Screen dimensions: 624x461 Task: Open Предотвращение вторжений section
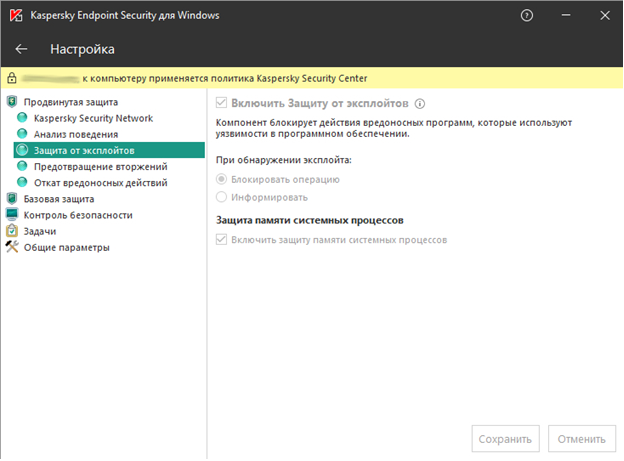[x=100, y=166]
